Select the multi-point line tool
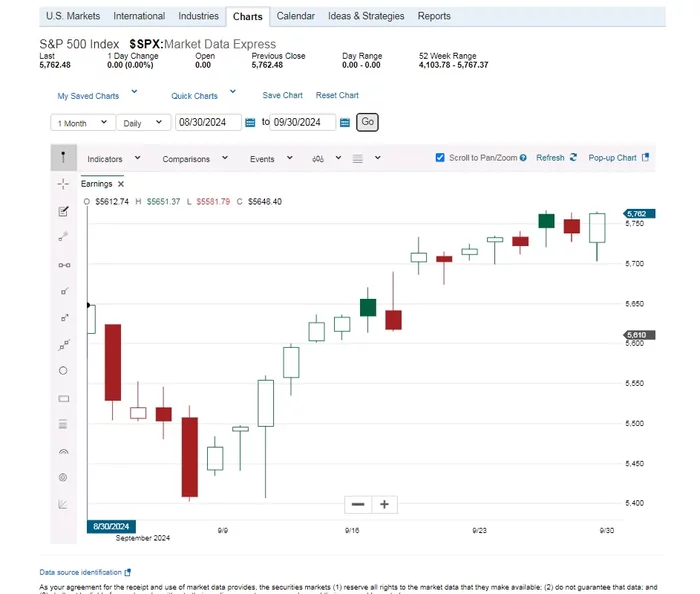The image size is (700, 594). click(x=64, y=345)
